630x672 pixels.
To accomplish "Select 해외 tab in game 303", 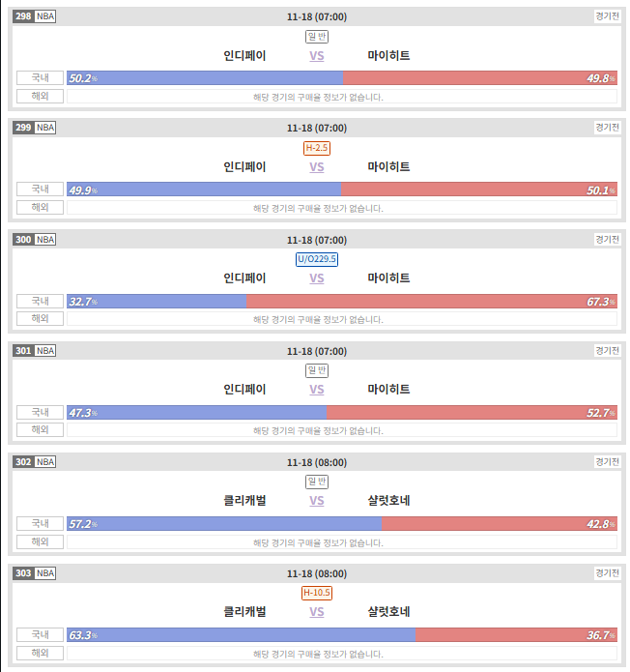I will click(x=40, y=653).
